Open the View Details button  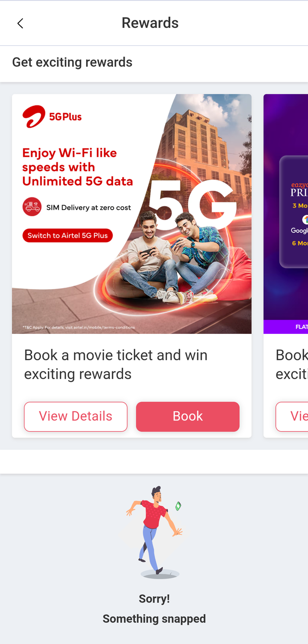tap(76, 417)
